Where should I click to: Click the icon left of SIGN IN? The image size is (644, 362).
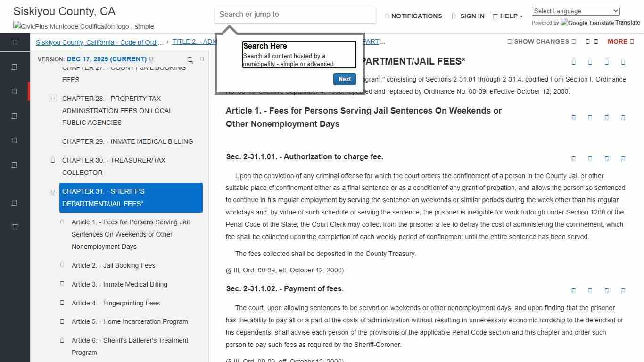pos(454,16)
